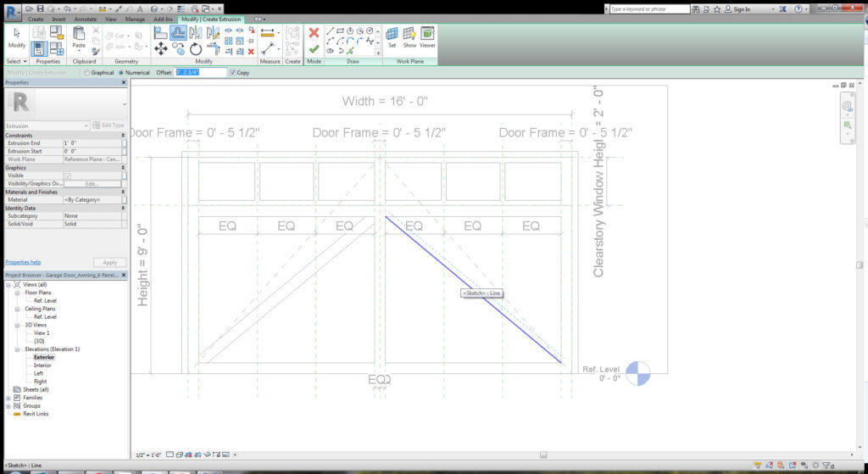This screenshot has height=474, width=868.
Task: Open the Work Plane Viewer
Action: pyautogui.click(x=427, y=36)
